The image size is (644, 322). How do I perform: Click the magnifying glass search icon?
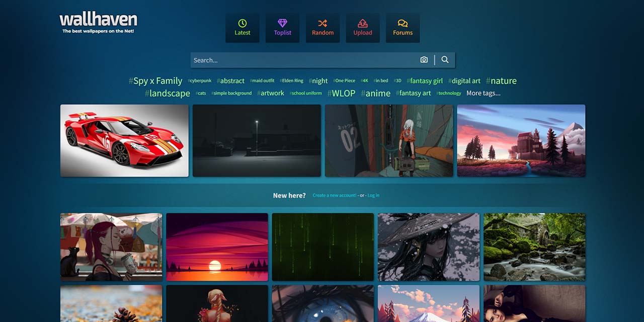coord(445,60)
